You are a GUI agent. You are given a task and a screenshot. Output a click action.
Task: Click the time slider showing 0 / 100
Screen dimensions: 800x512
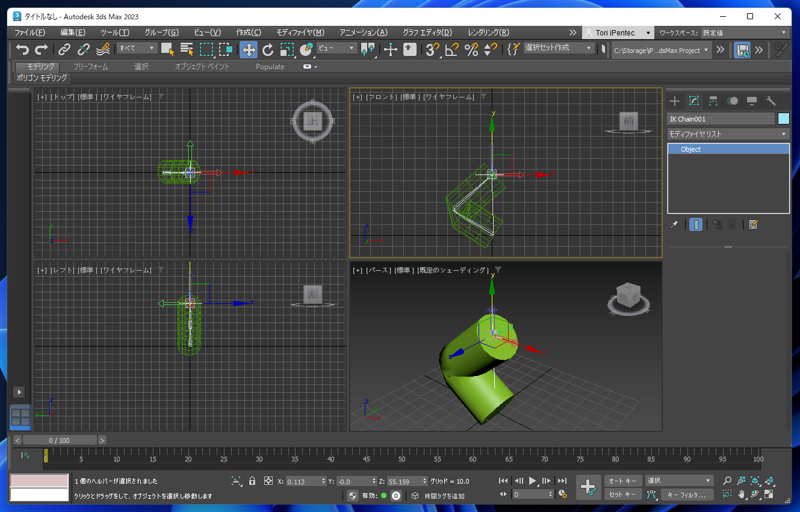tap(59, 440)
